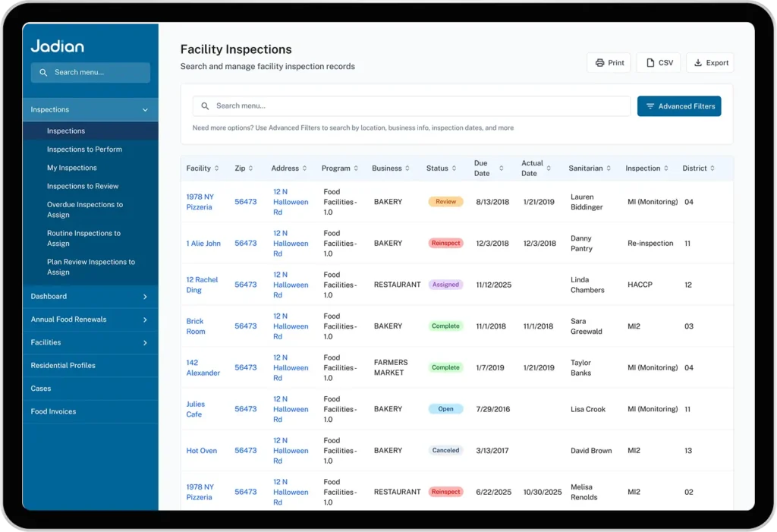
Task: Expand Annual Food Renewals section
Action: click(x=145, y=320)
